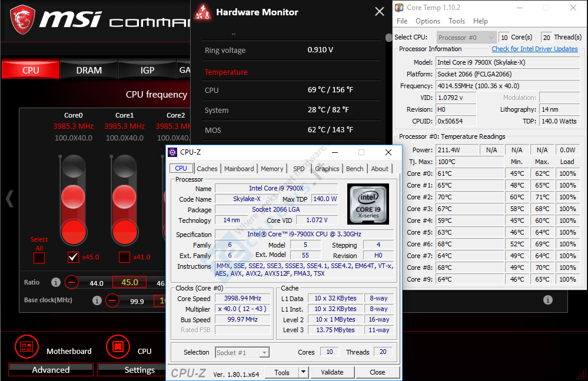
Task: Click the Motherboard circle icon
Action: coord(26,346)
